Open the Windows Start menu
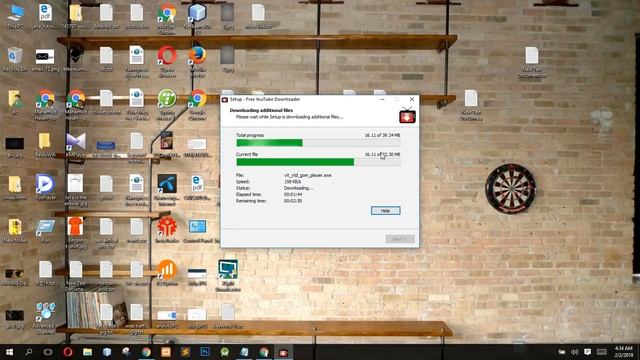Viewport: 640px width, 360px height. point(9,352)
